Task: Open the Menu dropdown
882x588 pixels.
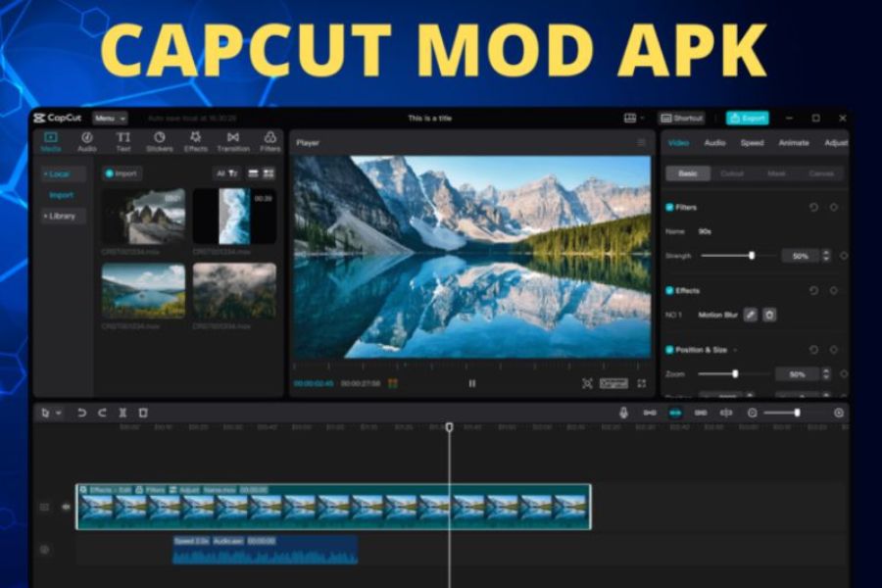Action: point(110,119)
